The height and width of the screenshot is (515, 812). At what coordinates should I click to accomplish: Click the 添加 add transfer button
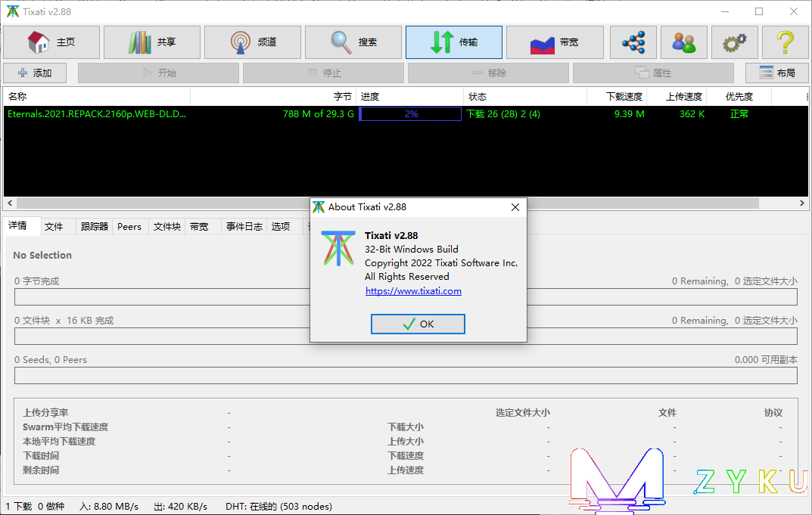pyautogui.click(x=35, y=73)
